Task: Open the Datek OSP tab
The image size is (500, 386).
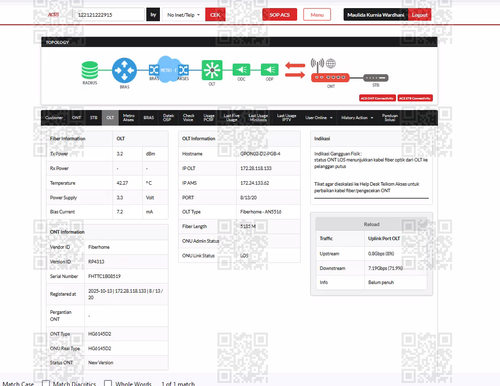Action: [x=168, y=118]
